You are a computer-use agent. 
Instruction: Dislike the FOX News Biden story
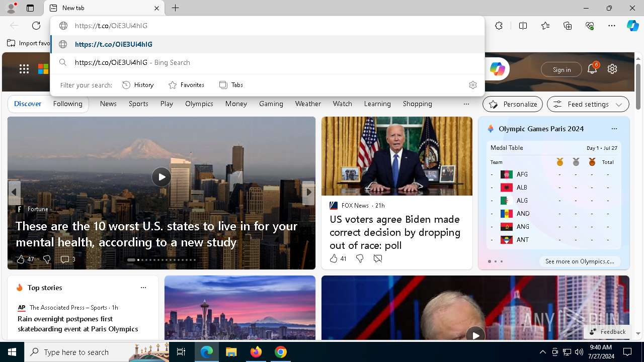[359, 258]
